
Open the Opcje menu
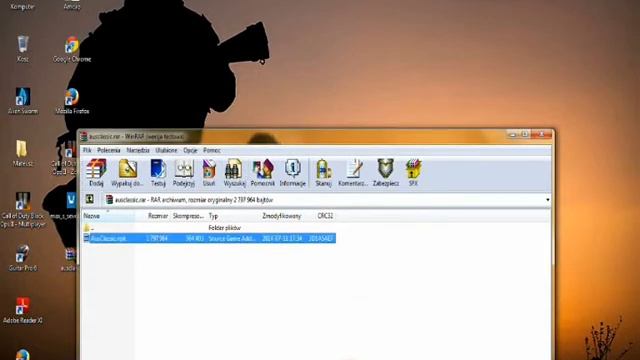tap(190, 150)
